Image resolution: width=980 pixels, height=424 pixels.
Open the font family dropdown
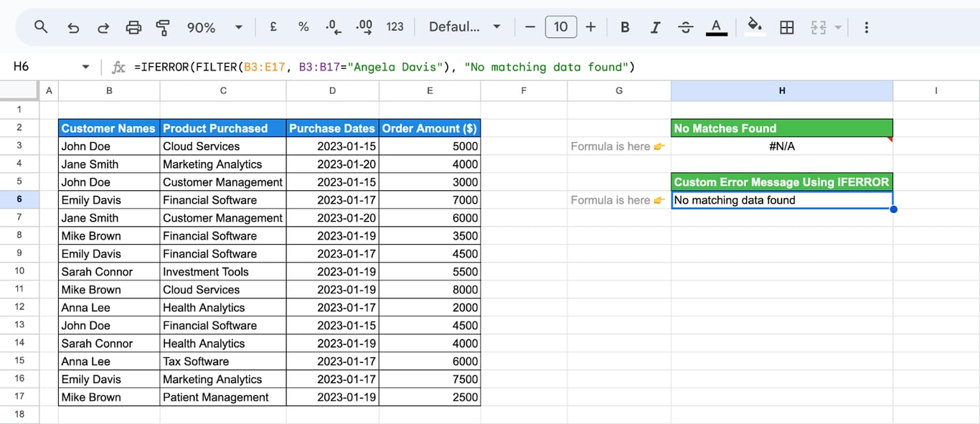tap(464, 27)
